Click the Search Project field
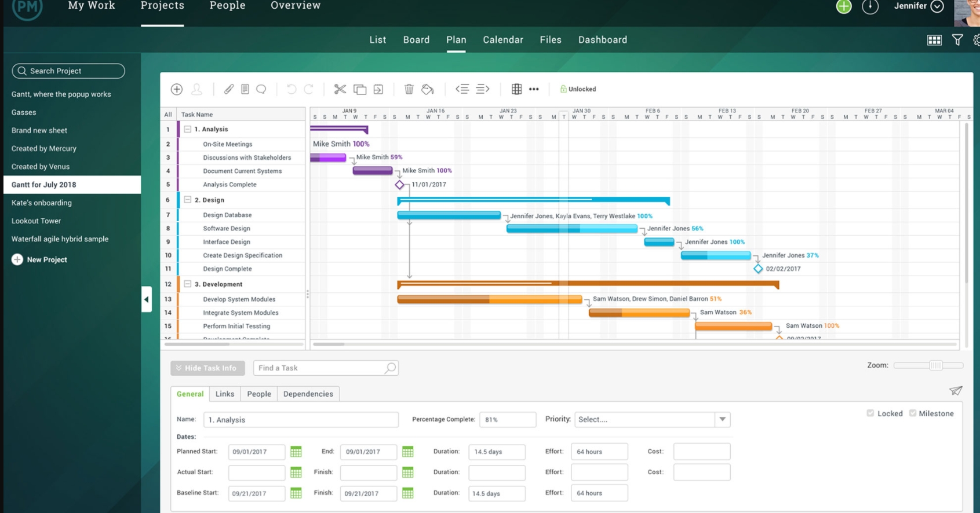This screenshot has width=980, height=513. [68, 71]
